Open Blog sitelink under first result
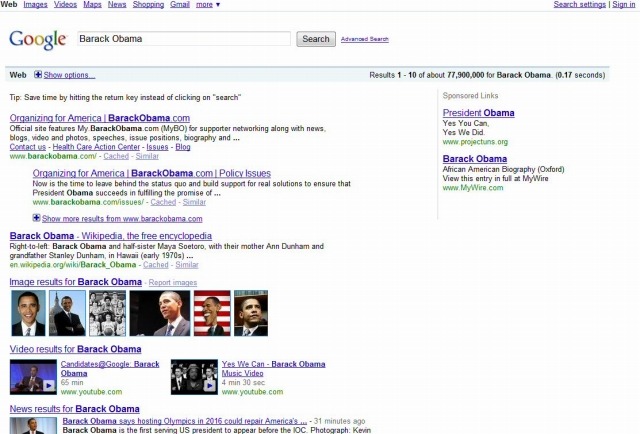The image size is (640, 434). click(x=183, y=147)
